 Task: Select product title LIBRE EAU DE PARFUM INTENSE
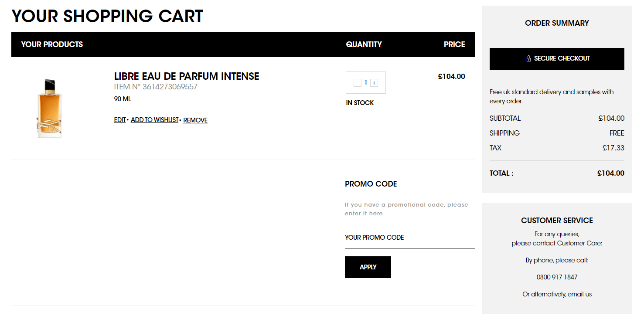187,76
